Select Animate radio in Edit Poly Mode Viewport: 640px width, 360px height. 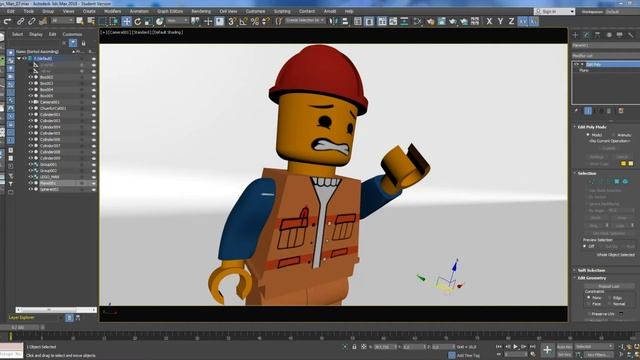(x=613, y=135)
